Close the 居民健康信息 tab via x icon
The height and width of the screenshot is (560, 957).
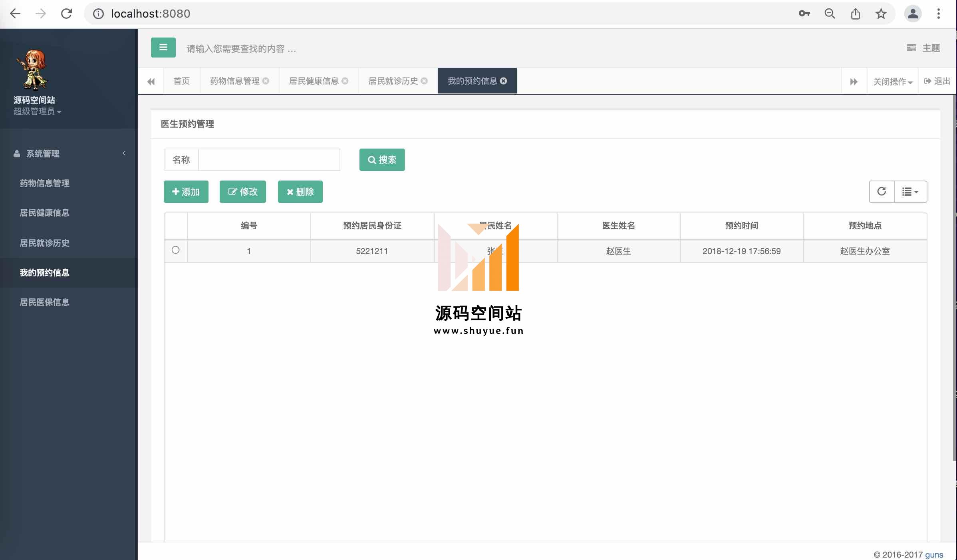tap(345, 81)
